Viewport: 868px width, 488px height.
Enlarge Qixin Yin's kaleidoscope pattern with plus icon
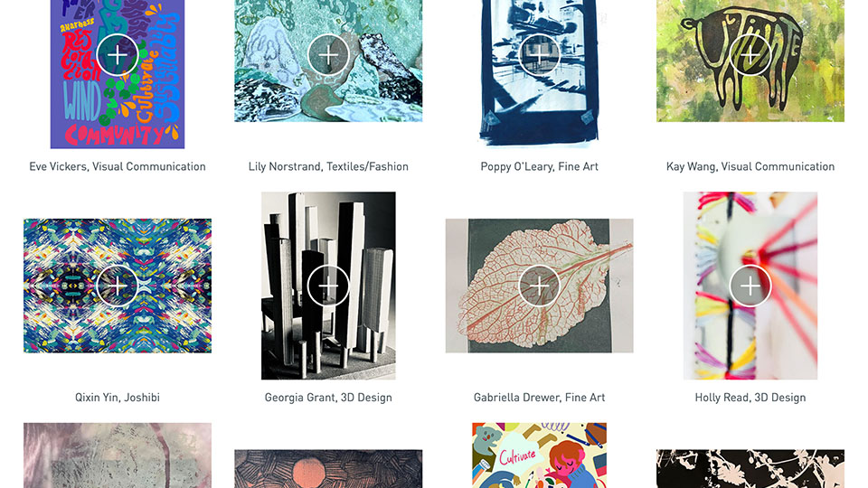point(117,286)
